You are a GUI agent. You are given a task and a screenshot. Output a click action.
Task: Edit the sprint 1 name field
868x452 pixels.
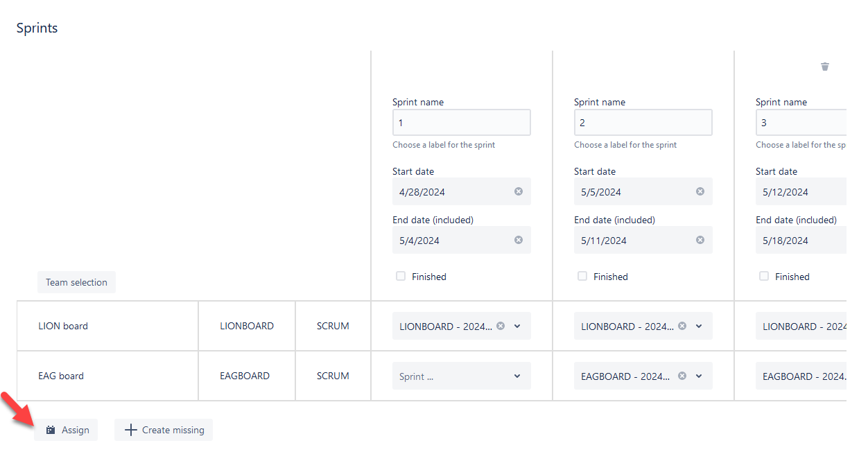point(461,123)
